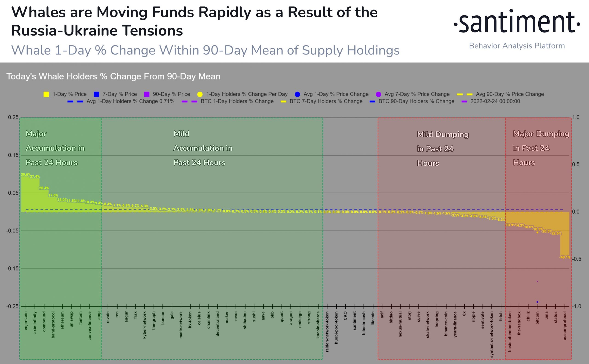Click the purple 90-Day % Price legend square
Screen dimensions: 589x364
pos(147,94)
